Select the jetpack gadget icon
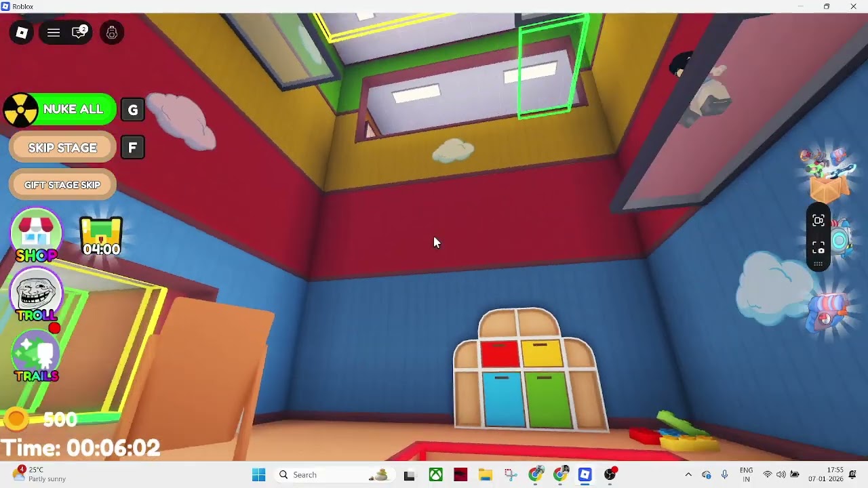 click(843, 239)
